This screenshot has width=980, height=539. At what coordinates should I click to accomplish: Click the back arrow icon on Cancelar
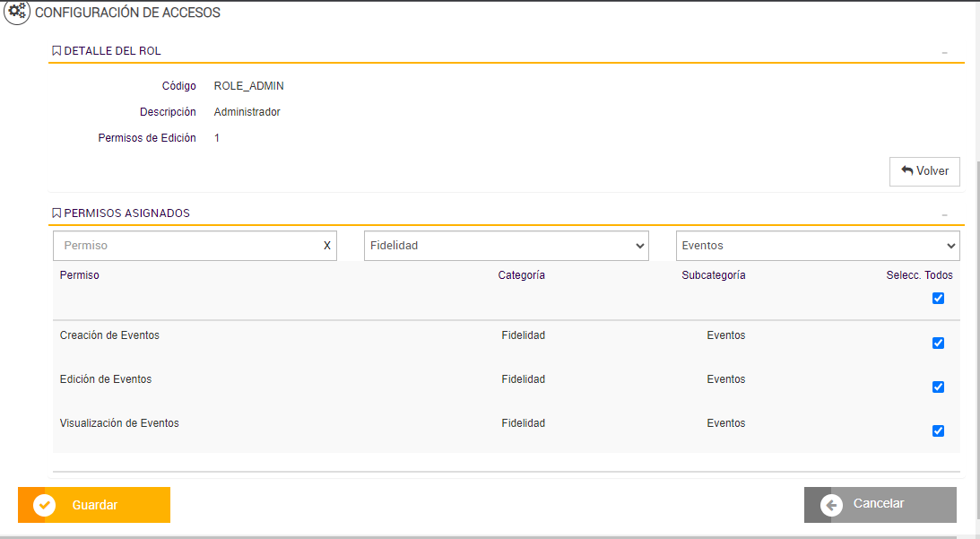point(831,505)
